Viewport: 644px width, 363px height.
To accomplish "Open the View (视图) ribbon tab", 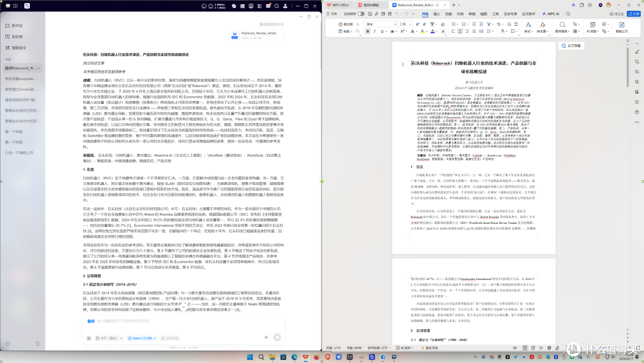I will (x=484, y=14).
